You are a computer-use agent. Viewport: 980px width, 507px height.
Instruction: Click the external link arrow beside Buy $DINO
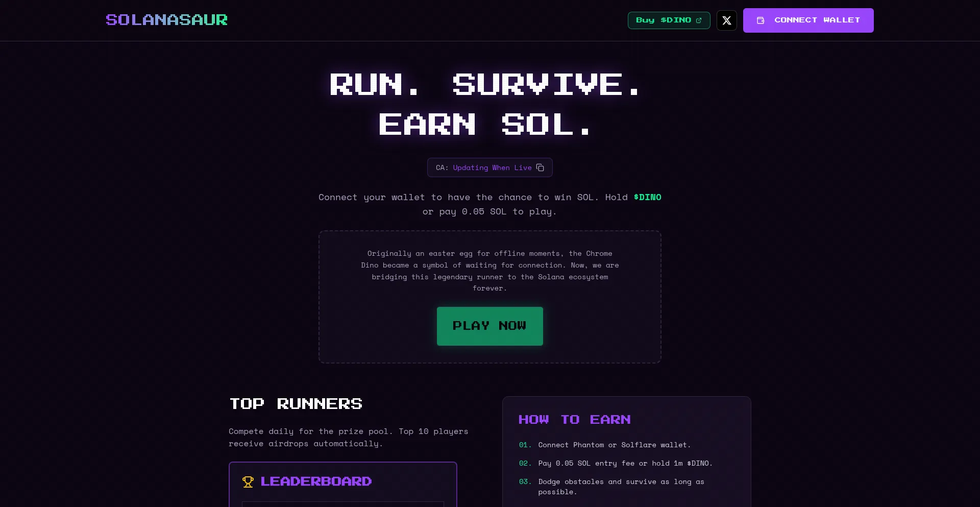[x=699, y=20]
